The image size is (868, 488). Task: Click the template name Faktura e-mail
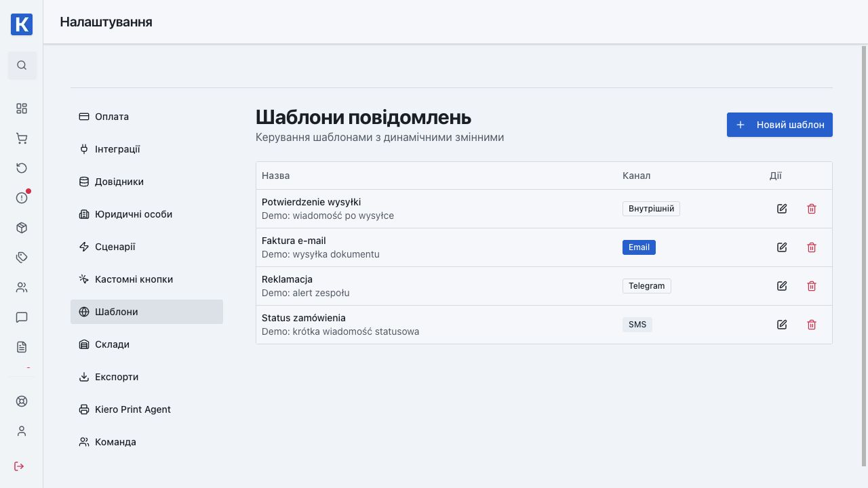[x=294, y=241]
